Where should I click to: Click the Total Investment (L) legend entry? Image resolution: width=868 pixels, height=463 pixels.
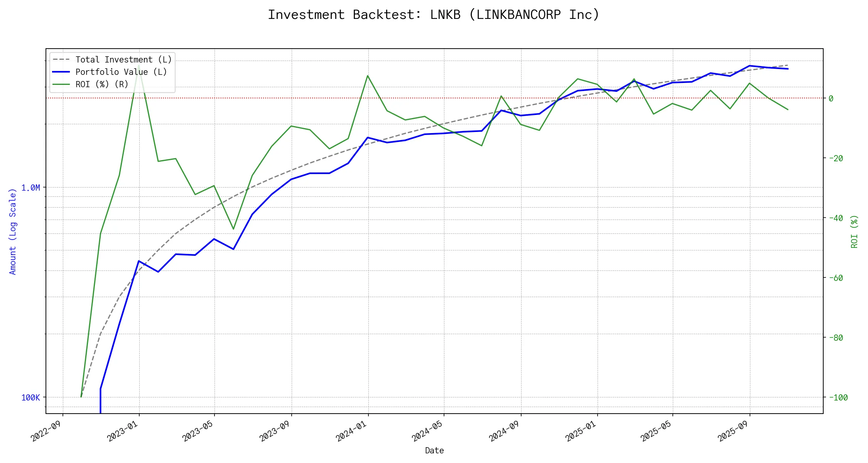pyautogui.click(x=123, y=60)
